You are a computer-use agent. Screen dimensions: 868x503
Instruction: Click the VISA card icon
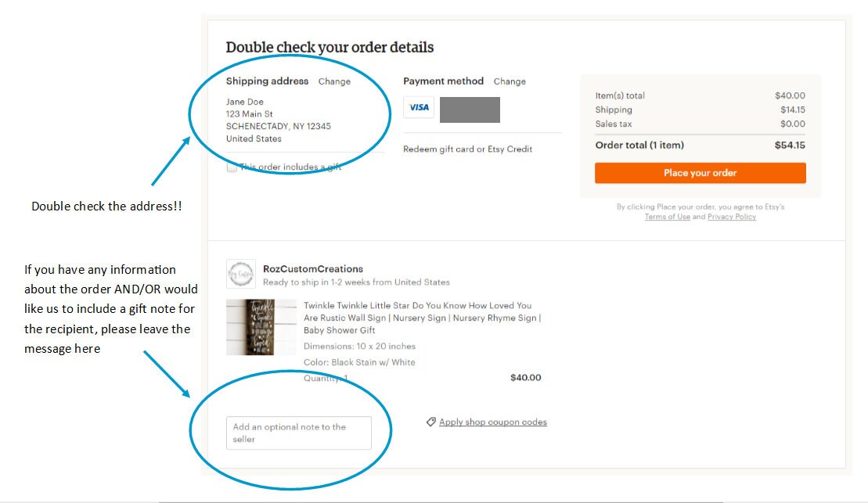click(419, 107)
